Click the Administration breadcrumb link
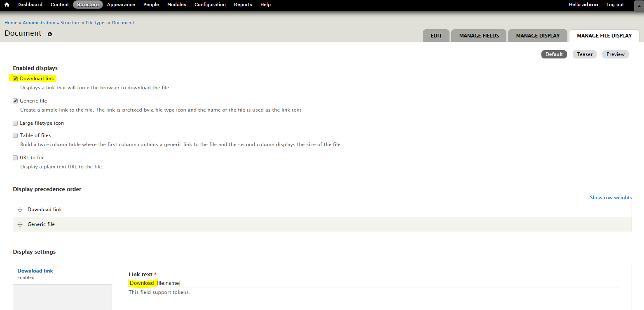Screen dimensions: 644x310 click(39, 23)
